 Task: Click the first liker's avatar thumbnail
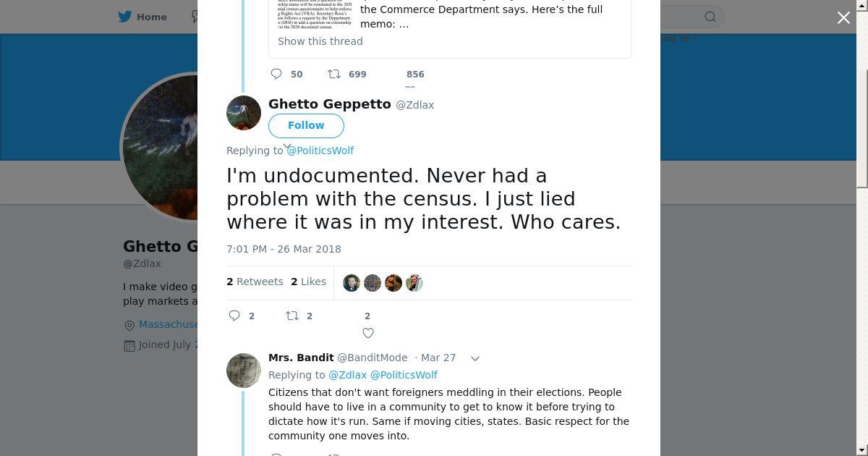(352, 283)
